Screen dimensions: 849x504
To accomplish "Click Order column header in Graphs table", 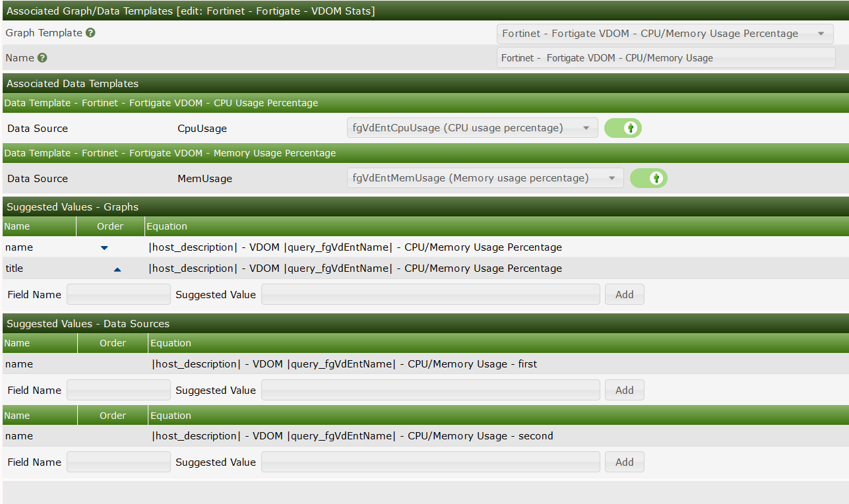I will click(x=110, y=226).
